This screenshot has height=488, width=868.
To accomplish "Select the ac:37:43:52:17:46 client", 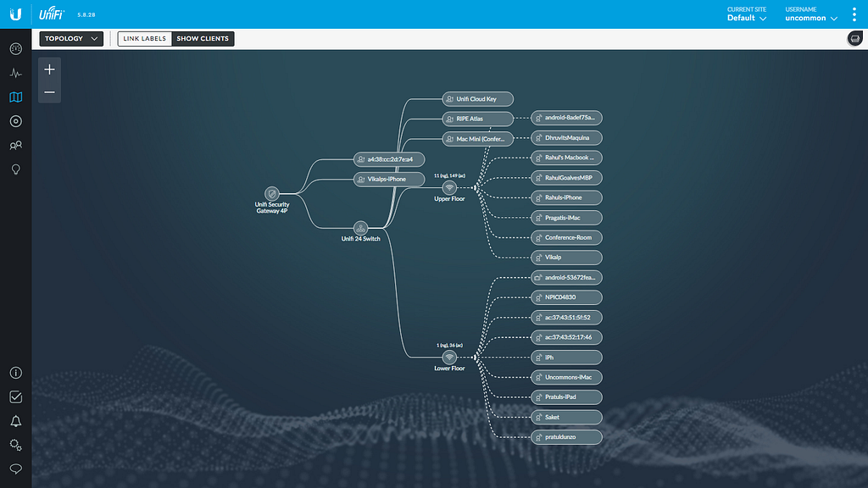I will coord(566,337).
